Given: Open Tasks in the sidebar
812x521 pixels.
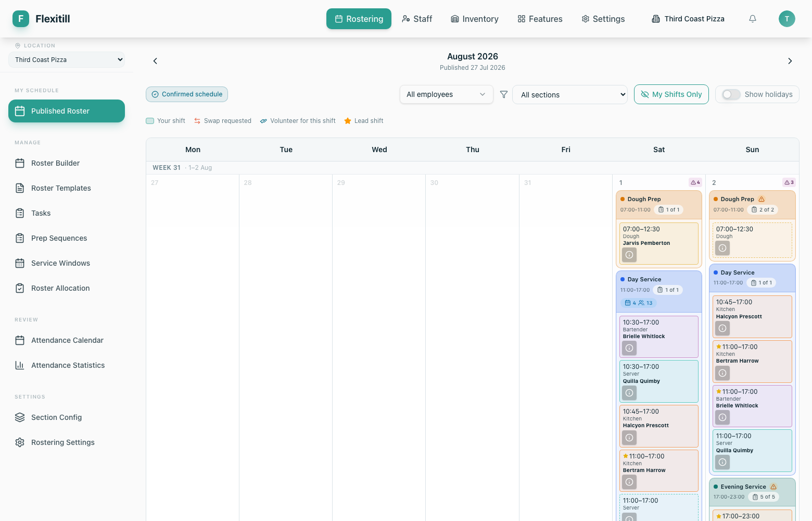Looking at the screenshot, I should [x=67, y=213].
